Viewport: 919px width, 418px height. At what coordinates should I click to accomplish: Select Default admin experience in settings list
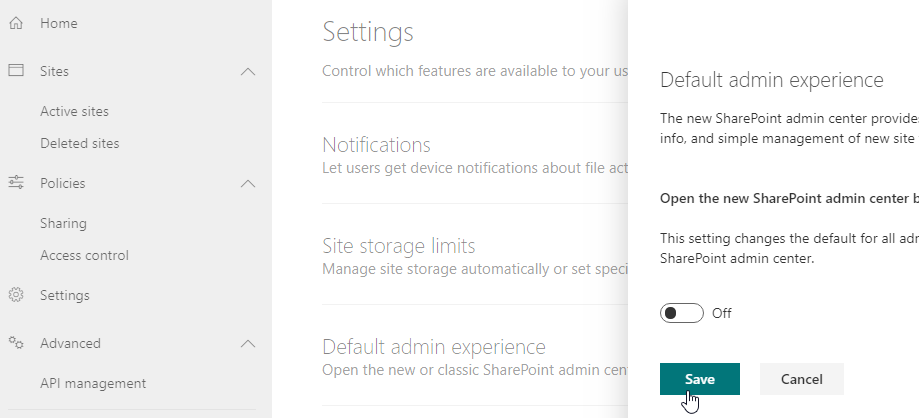coord(433,347)
